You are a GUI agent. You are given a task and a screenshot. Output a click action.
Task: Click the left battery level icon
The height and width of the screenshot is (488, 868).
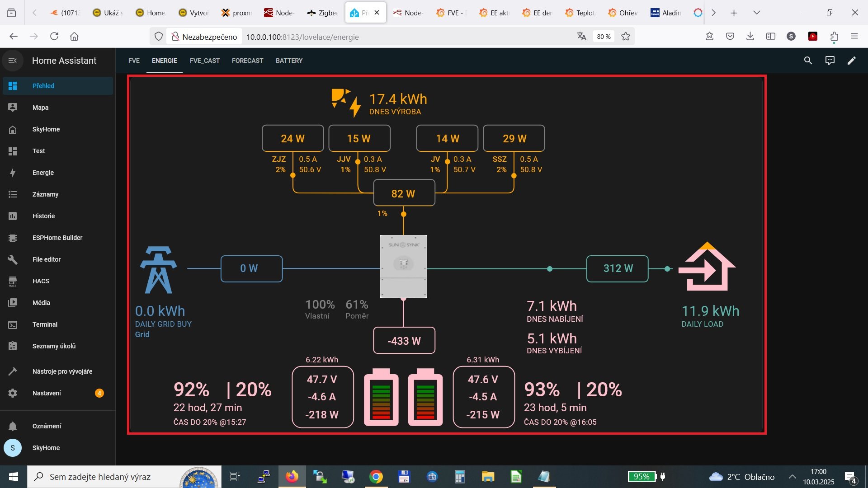[x=381, y=397]
